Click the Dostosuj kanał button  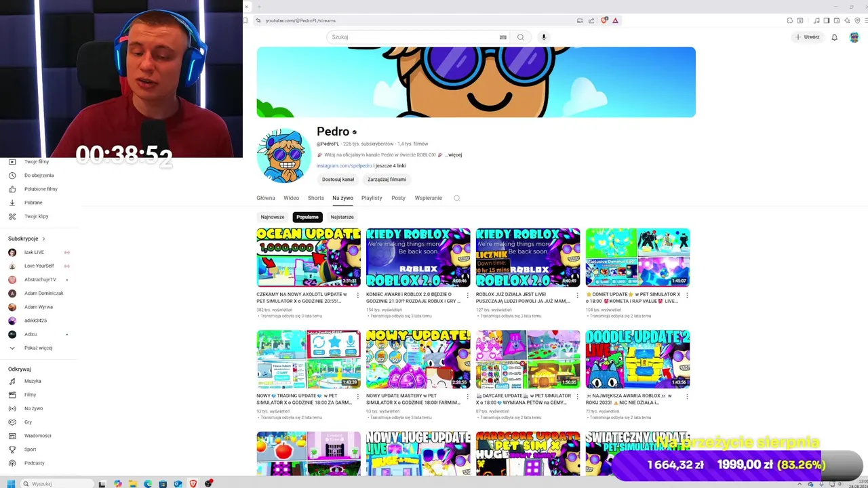338,180
